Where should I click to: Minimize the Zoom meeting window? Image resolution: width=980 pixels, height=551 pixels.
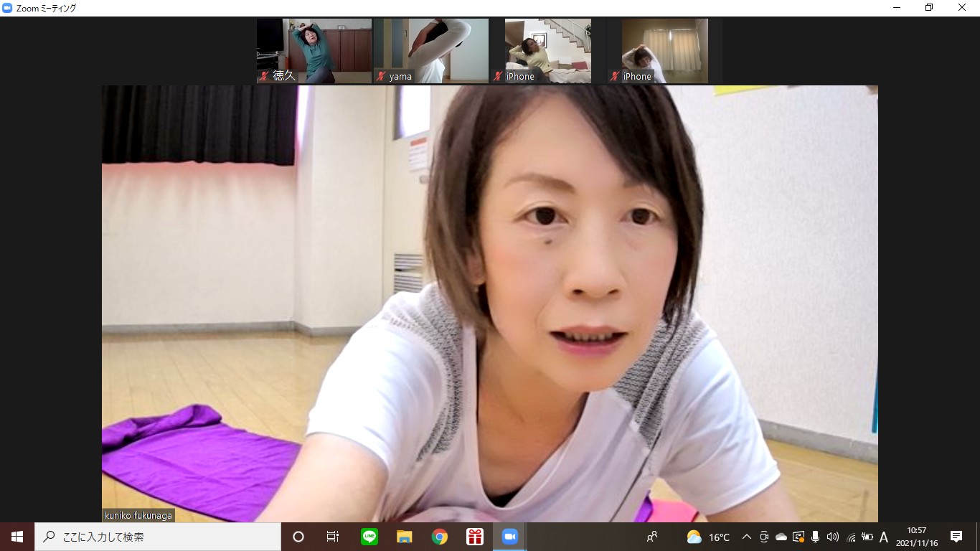pos(897,8)
